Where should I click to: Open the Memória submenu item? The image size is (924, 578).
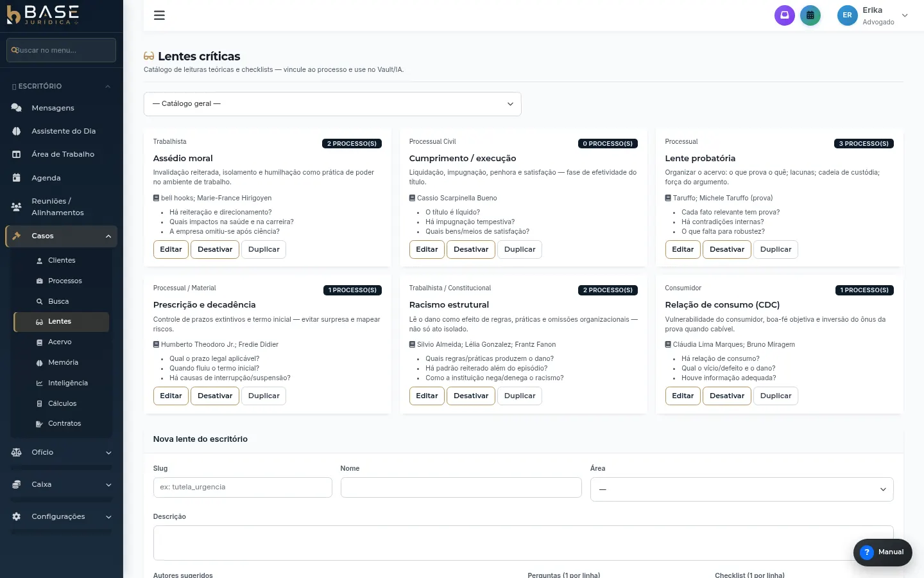pyautogui.click(x=62, y=362)
